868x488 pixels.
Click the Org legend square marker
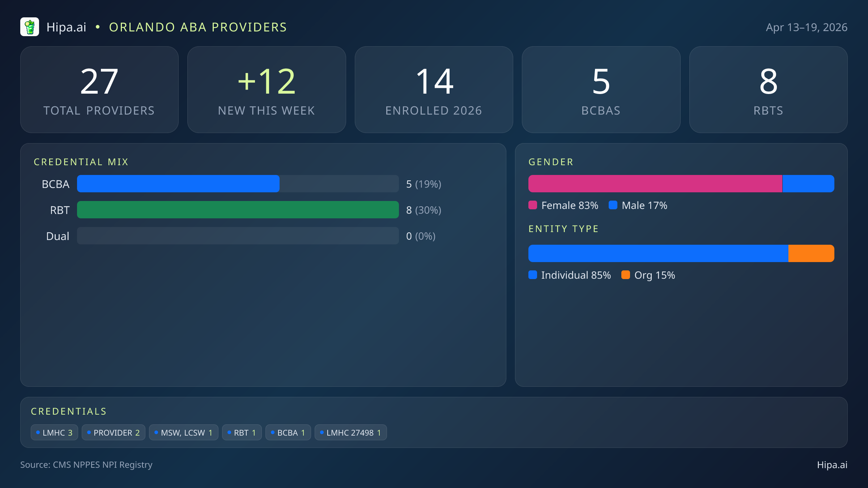click(x=626, y=275)
